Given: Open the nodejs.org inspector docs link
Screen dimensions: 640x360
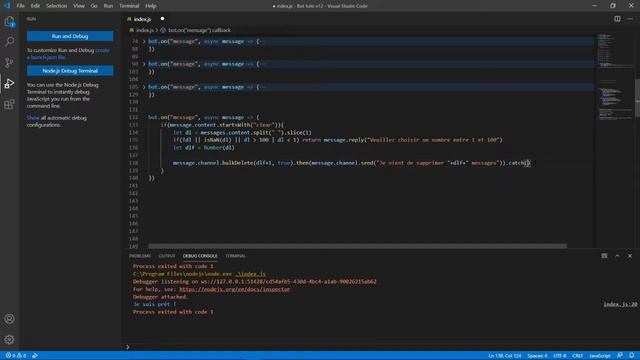Looking at the screenshot, I should pos(234,289).
